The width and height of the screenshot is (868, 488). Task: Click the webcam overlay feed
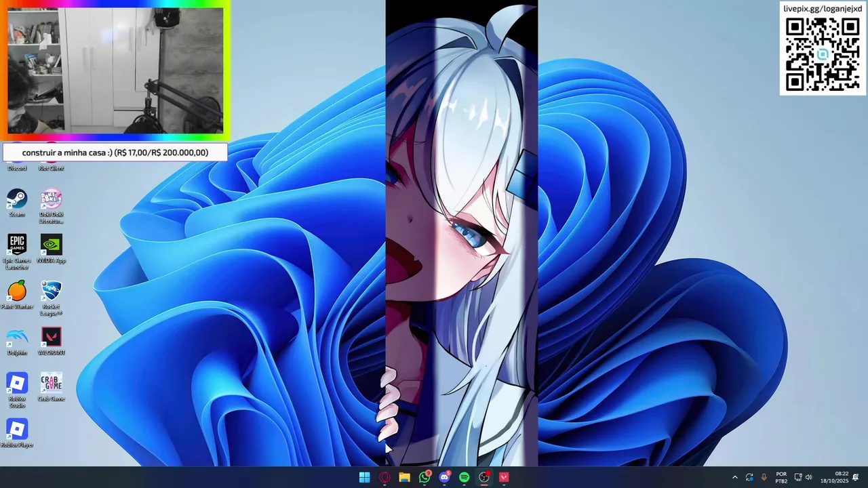(x=115, y=70)
